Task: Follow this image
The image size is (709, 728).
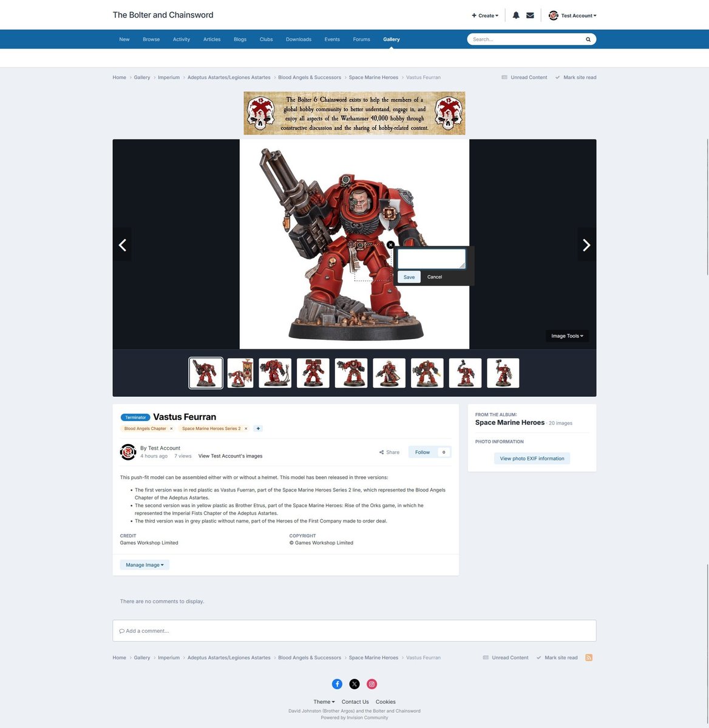Action: (422, 452)
